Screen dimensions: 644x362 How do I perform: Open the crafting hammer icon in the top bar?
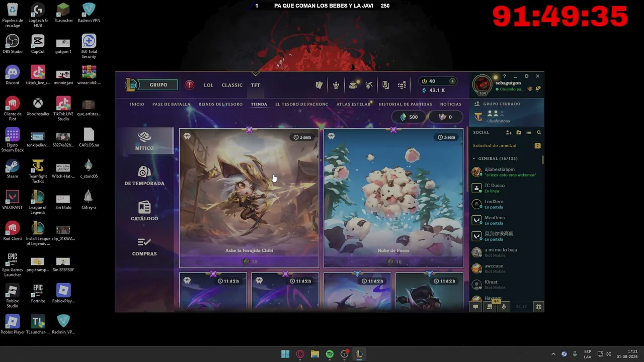369,85
